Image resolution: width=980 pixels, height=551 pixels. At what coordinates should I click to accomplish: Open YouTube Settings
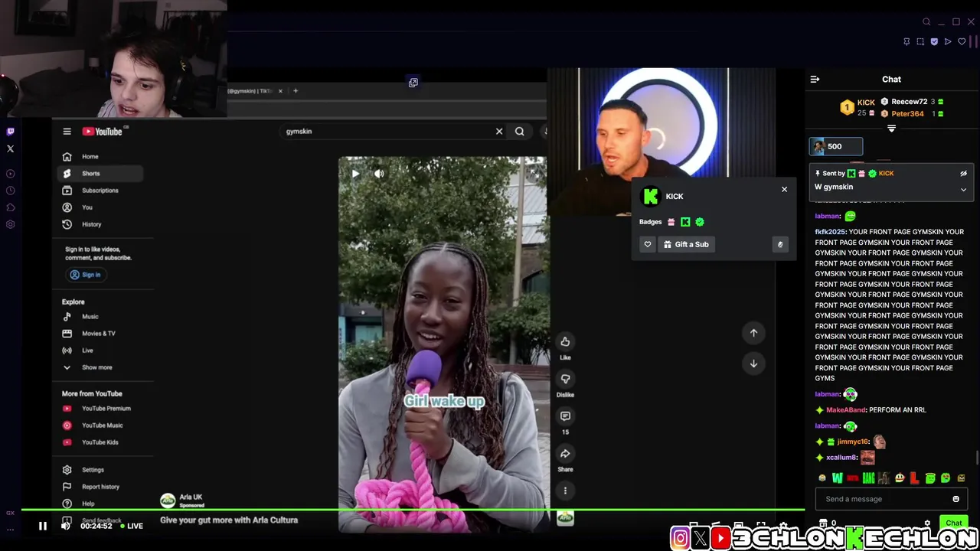click(x=101, y=470)
